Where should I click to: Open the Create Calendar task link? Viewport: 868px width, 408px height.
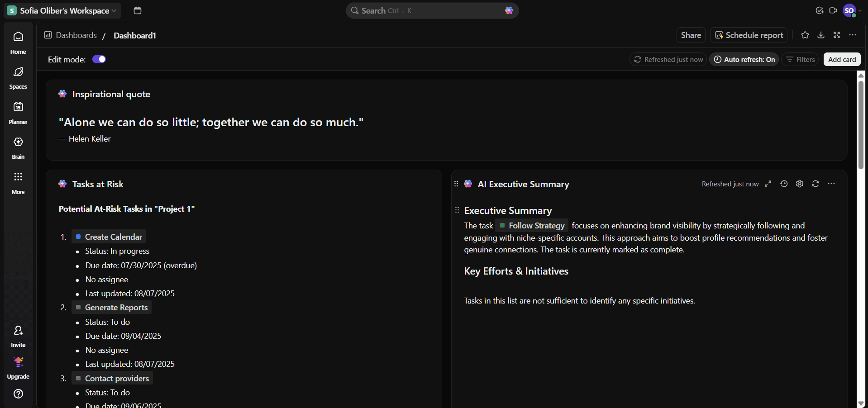113,237
